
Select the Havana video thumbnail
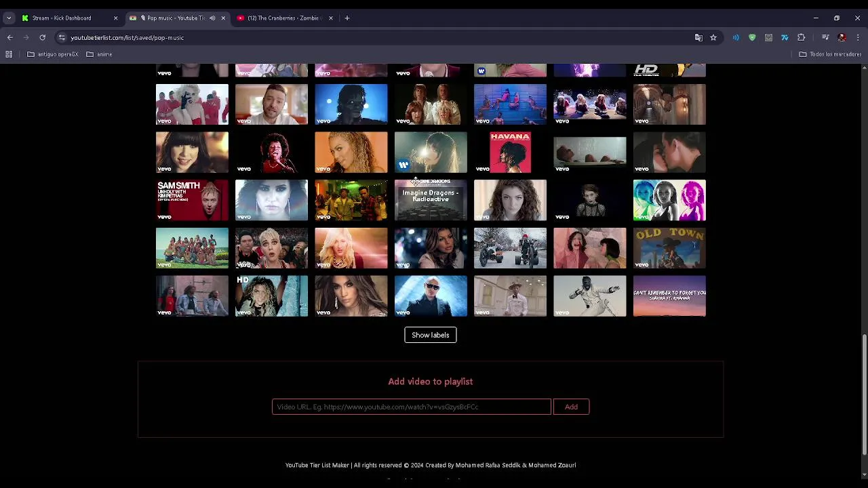coord(510,152)
